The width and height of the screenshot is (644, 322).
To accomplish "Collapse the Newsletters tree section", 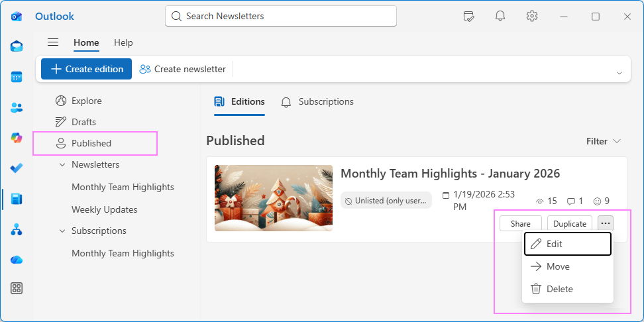I will click(62, 165).
